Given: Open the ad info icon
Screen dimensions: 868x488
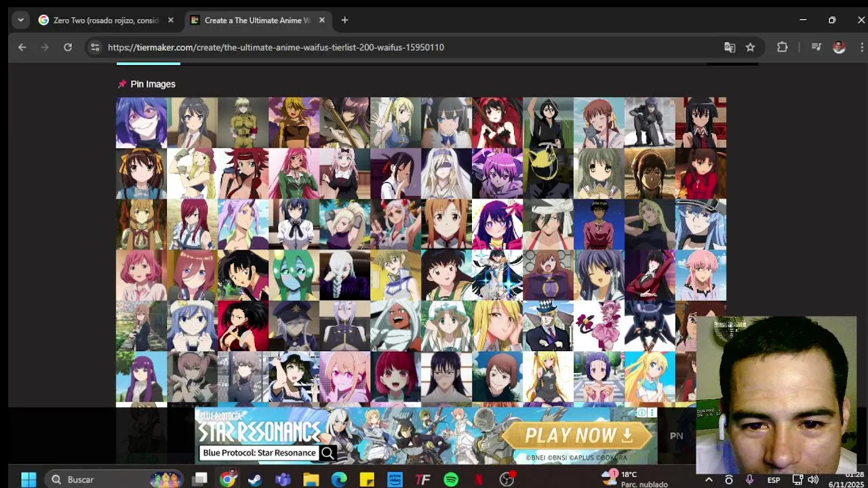Looking at the screenshot, I should click(642, 412).
